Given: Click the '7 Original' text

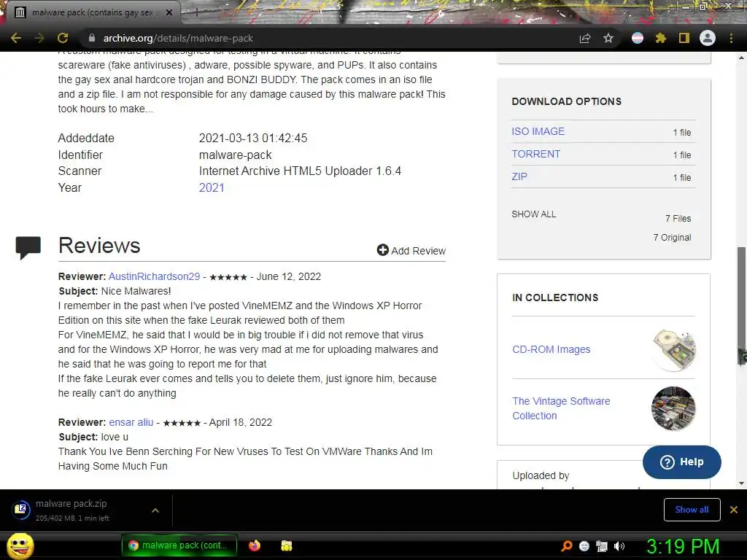Looking at the screenshot, I should (672, 238).
